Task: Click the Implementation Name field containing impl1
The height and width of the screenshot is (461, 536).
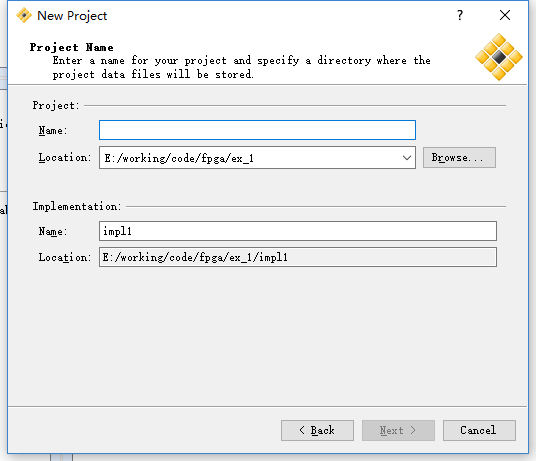Action: 298,231
